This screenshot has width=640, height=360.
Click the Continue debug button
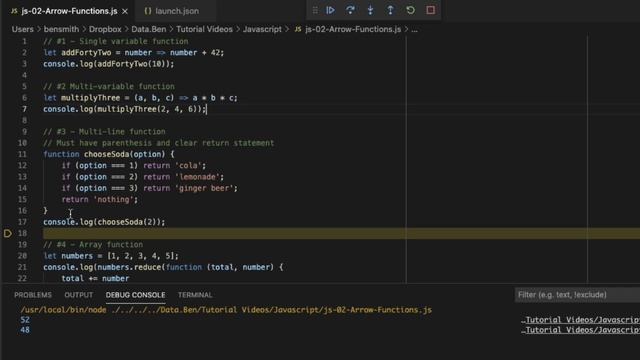tap(330, 10)
